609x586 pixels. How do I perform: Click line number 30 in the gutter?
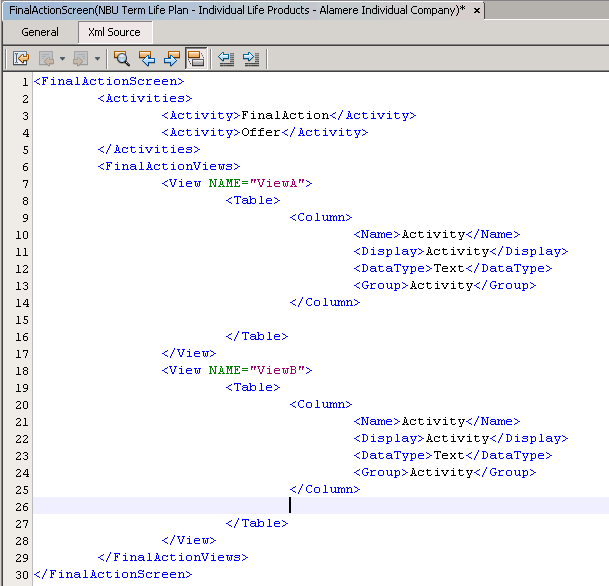pyautogui.click(x=22, y=575)
